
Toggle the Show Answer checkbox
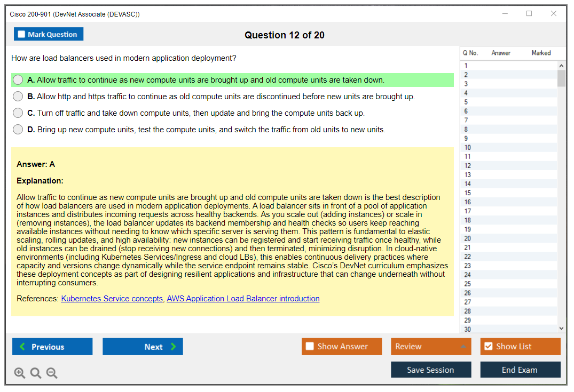pyautogui.click(x=310, y=347)
